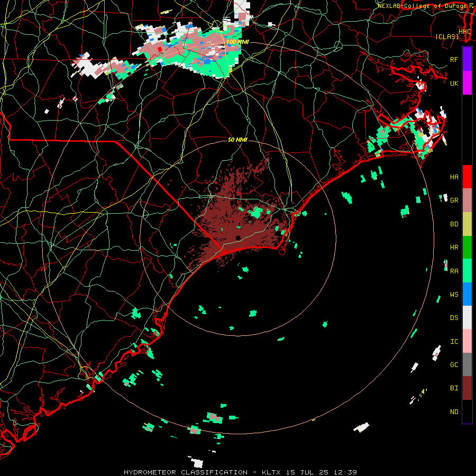This screenshot has height=476, width=476.
Task: Click the purple RF legend color swatch
Action: coord(467,59)
